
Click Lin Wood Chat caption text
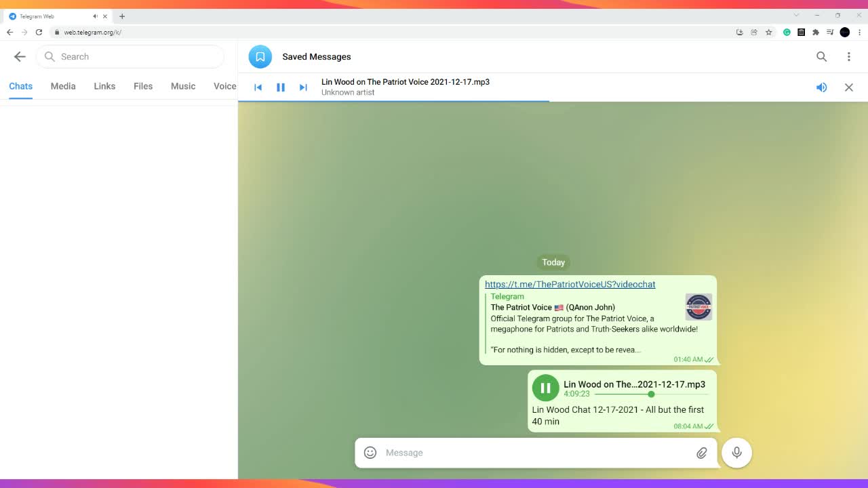pyautogui.click(x=618, y=415)
